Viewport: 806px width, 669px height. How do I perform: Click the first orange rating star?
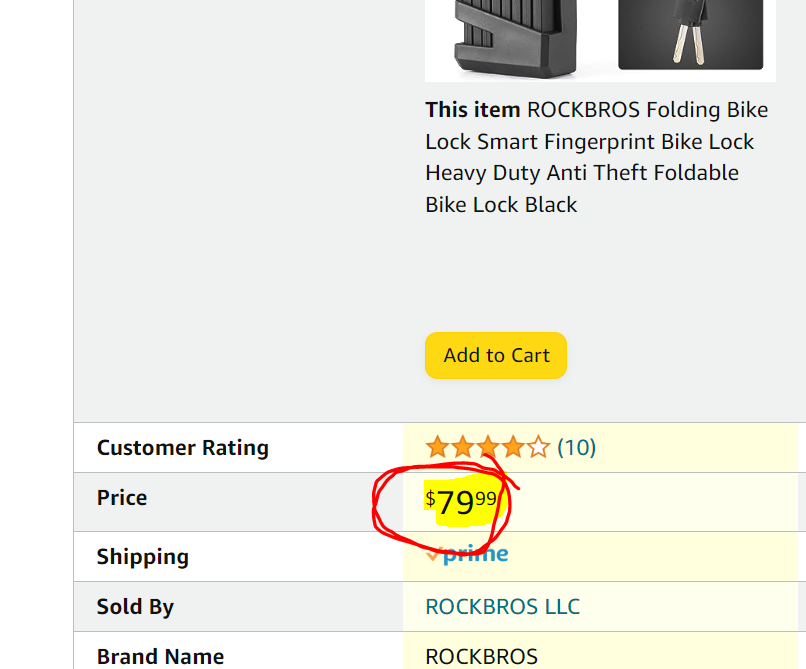pyautogui.click(x=437, y=447)
